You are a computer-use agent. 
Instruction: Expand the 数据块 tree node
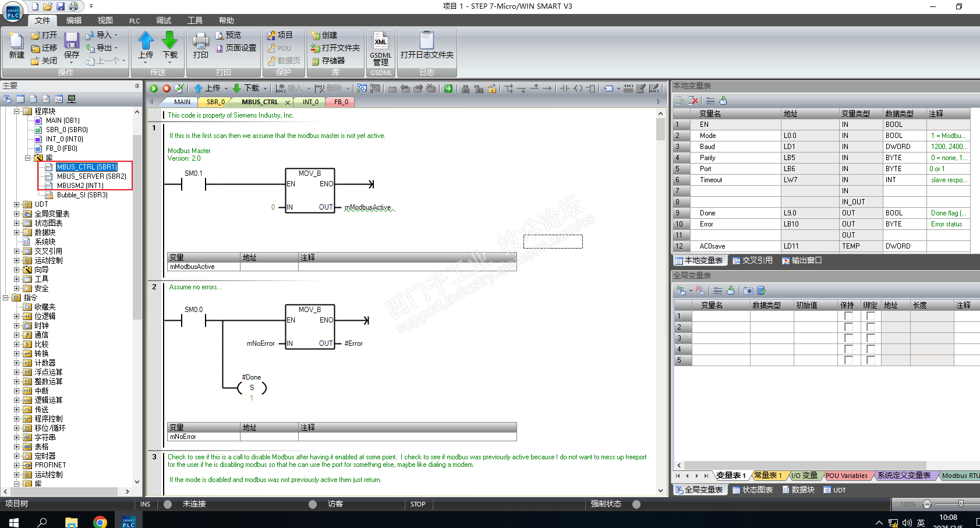pyautogui.click(x=17, y=232)
